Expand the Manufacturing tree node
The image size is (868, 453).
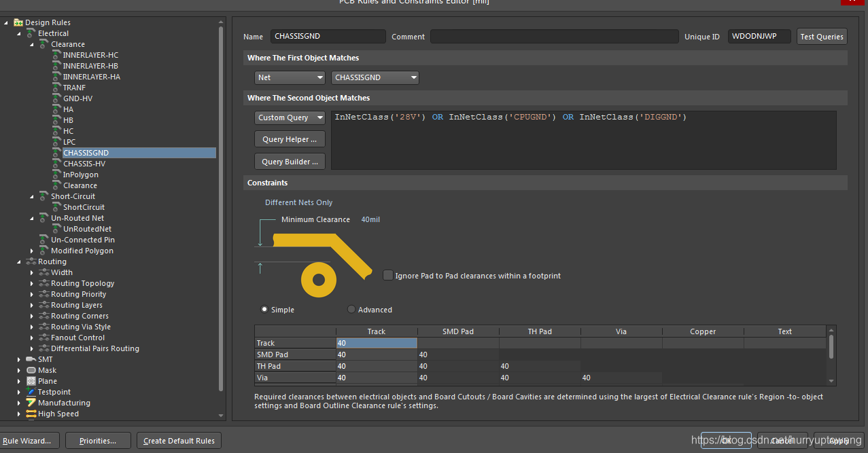(19, 403)
